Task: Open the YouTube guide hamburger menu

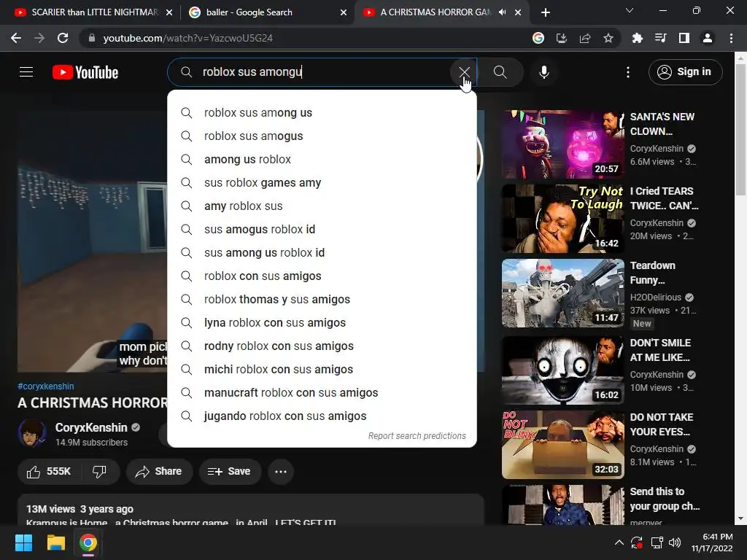Action: pos(26,72)
